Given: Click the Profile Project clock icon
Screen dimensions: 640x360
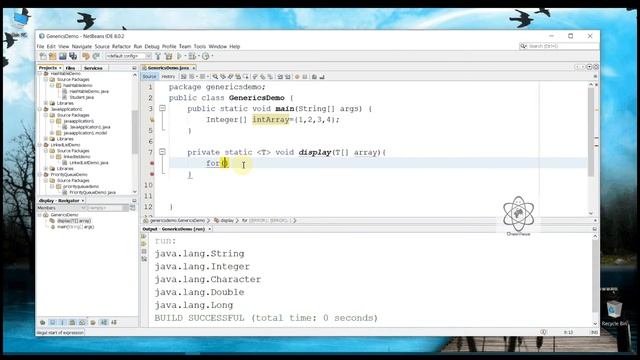Looking at the screenshot, I should 206,56.
